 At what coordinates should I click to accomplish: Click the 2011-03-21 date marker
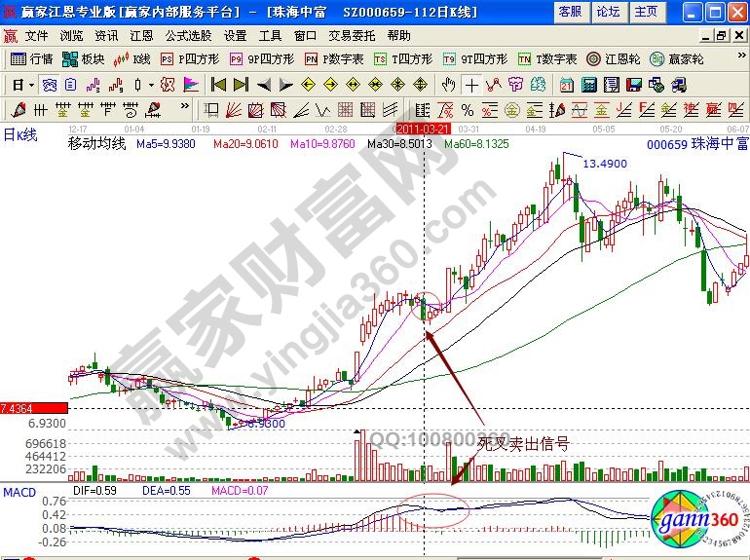423,128
